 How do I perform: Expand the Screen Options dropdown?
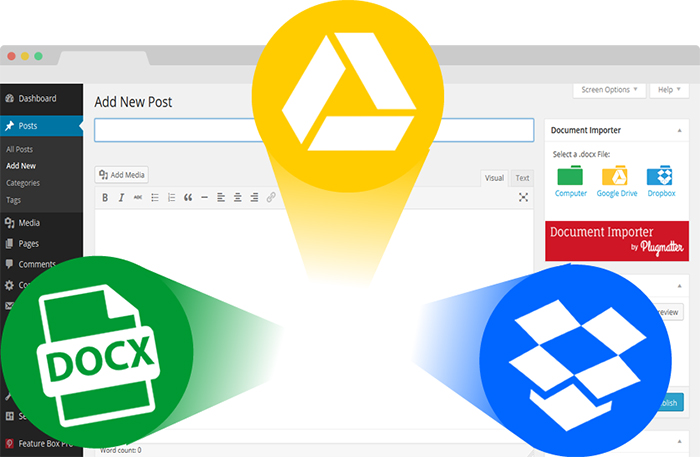(609, 90)
